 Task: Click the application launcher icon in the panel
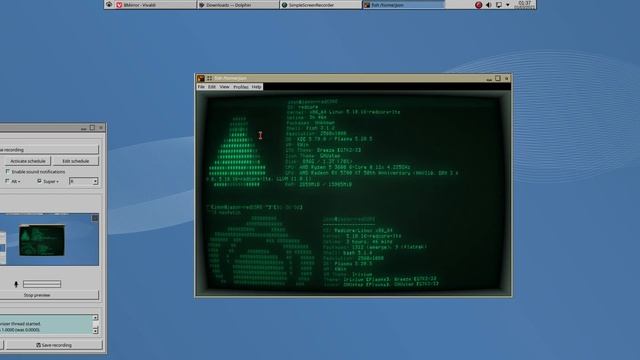109,4
